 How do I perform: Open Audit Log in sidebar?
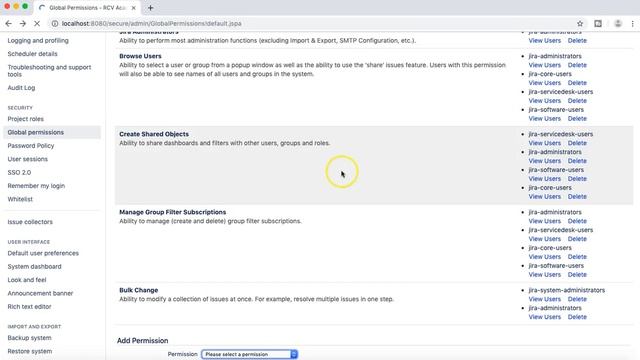click(21, 88)
